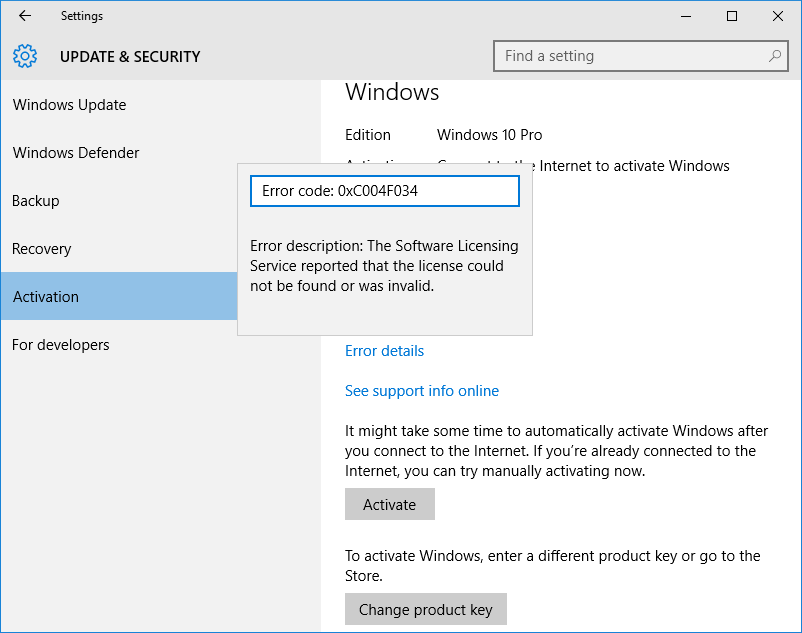This screenshot has height=633, width=802.
Task: Click the Edition label
Action: click(368, 134)
